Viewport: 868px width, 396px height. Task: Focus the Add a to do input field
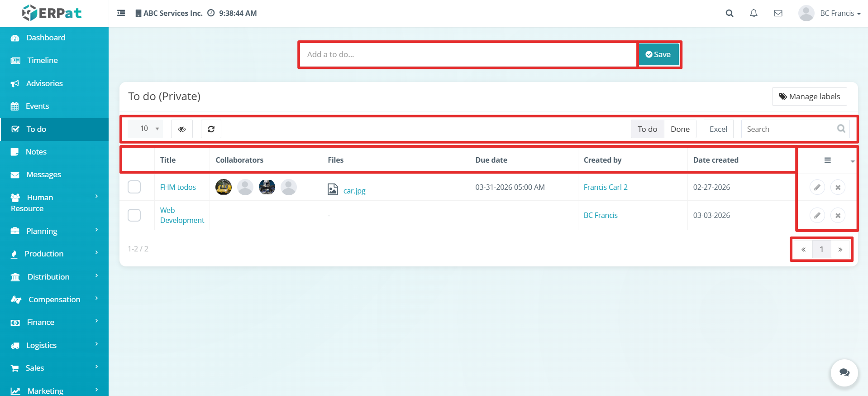(x=468, y=54)
